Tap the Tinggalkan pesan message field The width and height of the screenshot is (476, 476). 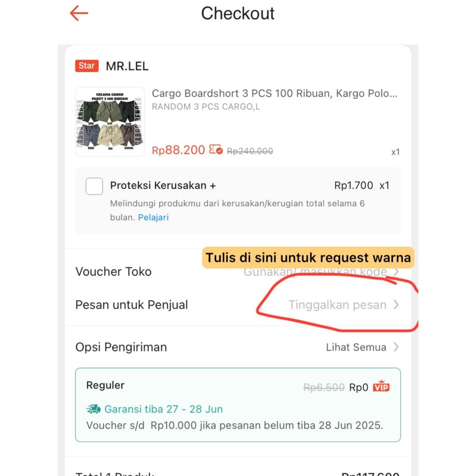click(337, 304)
